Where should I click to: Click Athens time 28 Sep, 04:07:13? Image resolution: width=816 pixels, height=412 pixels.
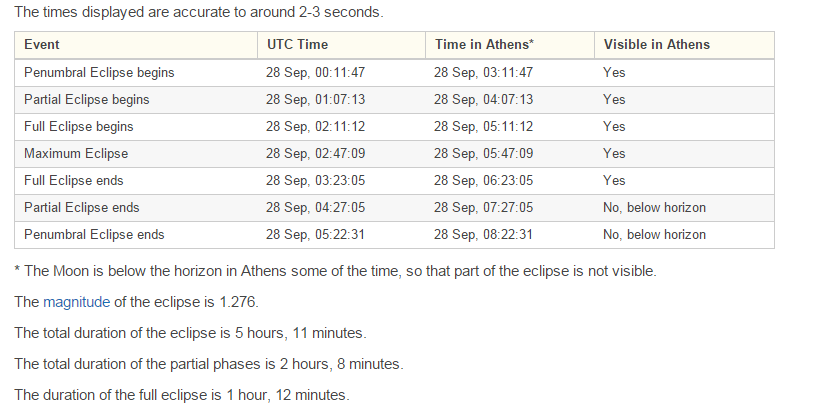coord(483,100)
